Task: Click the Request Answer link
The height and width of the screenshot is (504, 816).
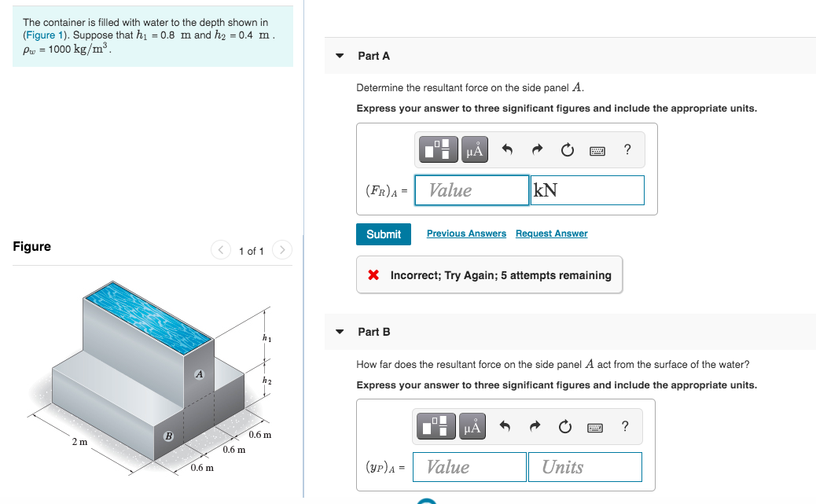Action: click(x=551, y=234)
